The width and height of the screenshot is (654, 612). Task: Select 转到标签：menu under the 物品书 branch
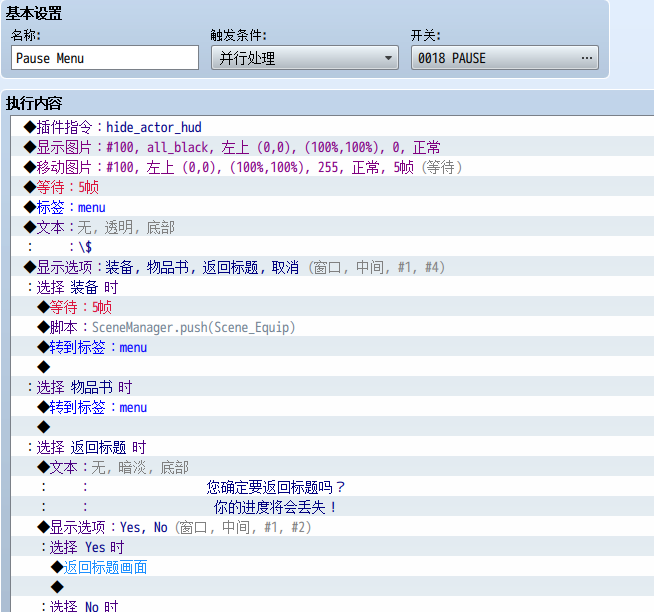pyautogui.click(x=333, y=407)
